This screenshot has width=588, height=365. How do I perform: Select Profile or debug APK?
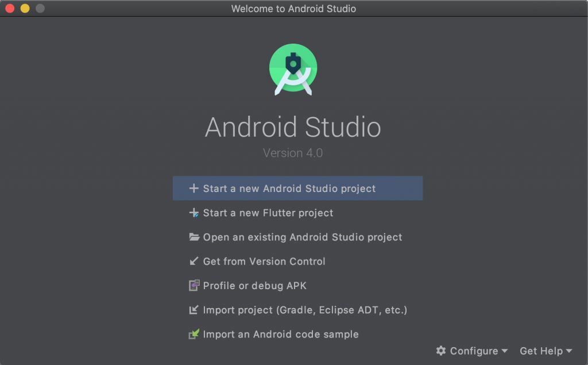(x=297, y=286)
